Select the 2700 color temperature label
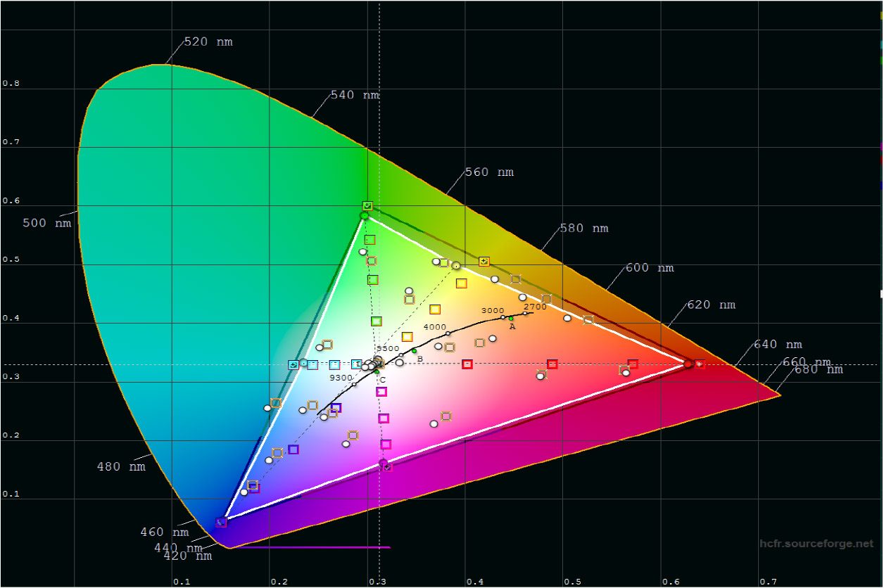Viewport: 884px width, 588px height. 535,307
